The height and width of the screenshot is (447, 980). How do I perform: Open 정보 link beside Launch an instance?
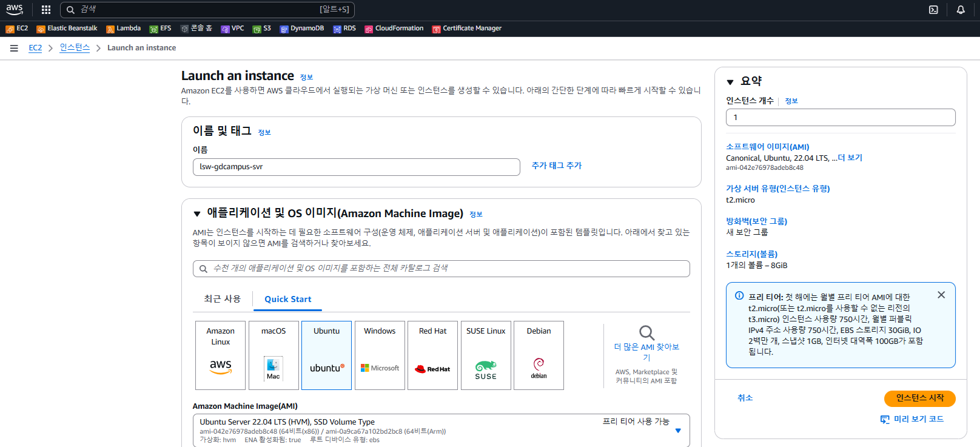(306, 78)
